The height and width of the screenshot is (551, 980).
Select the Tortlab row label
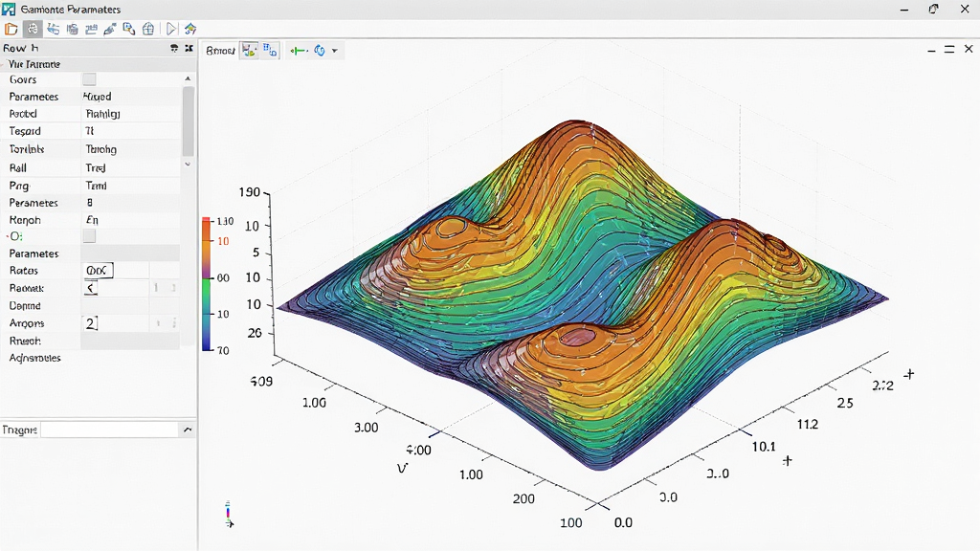(x=26, y=149)
